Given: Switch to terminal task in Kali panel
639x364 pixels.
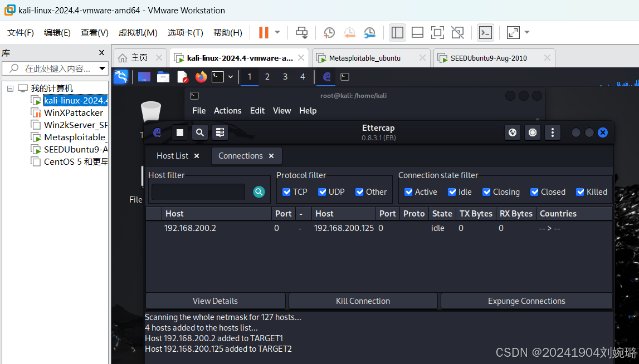Looking at the screenshot, I should click(x=345, y=77).
